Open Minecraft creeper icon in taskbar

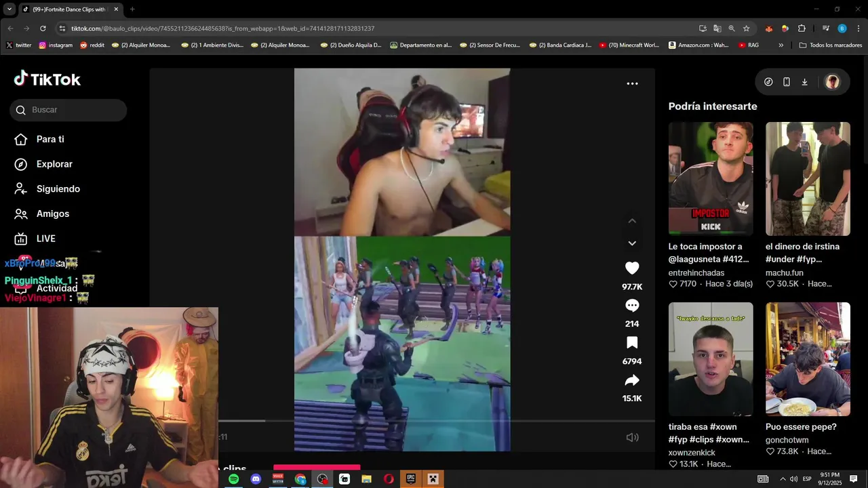pyautogui.click(x=433, y=479)
